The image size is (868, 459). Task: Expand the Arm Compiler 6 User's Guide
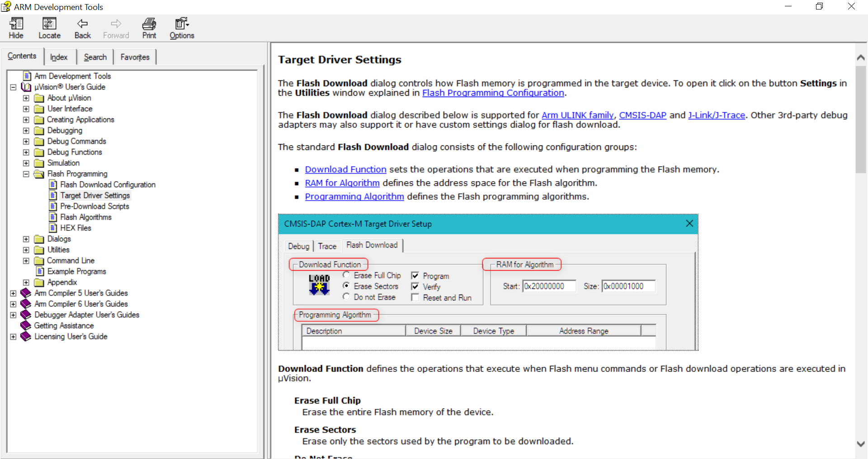point(13,304)
